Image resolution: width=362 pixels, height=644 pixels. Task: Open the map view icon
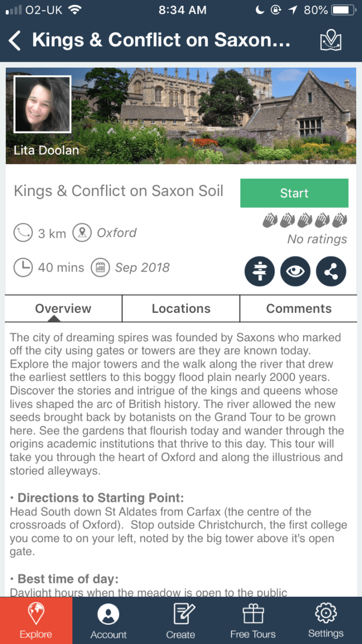330,41
